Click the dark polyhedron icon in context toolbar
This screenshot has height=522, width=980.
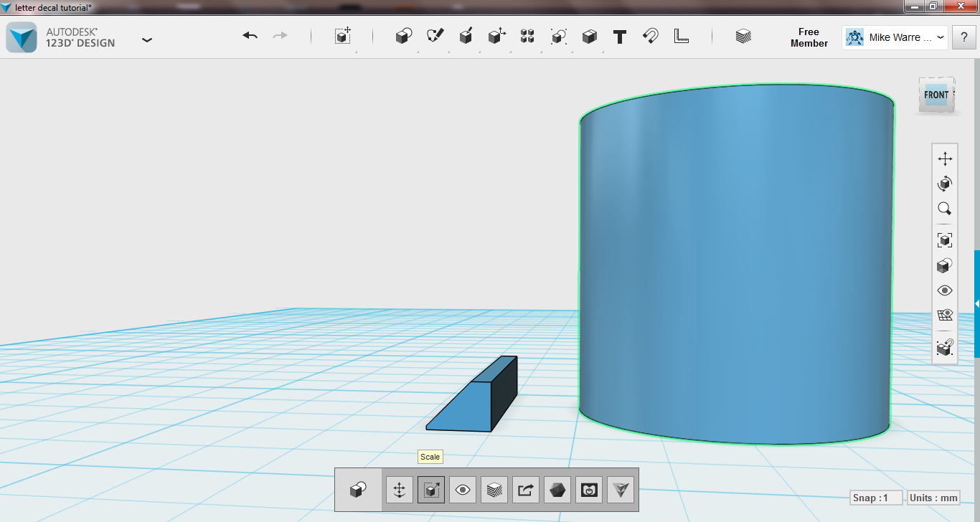557,490
